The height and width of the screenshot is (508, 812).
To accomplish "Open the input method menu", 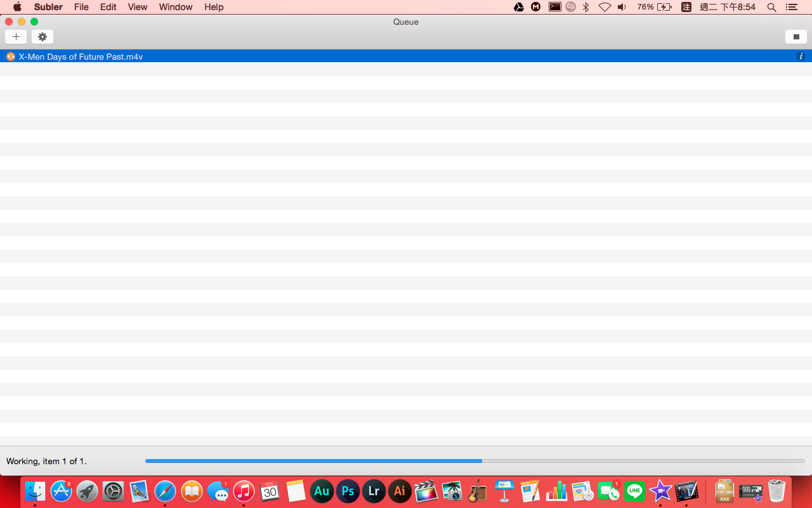I will click(686, 7).
